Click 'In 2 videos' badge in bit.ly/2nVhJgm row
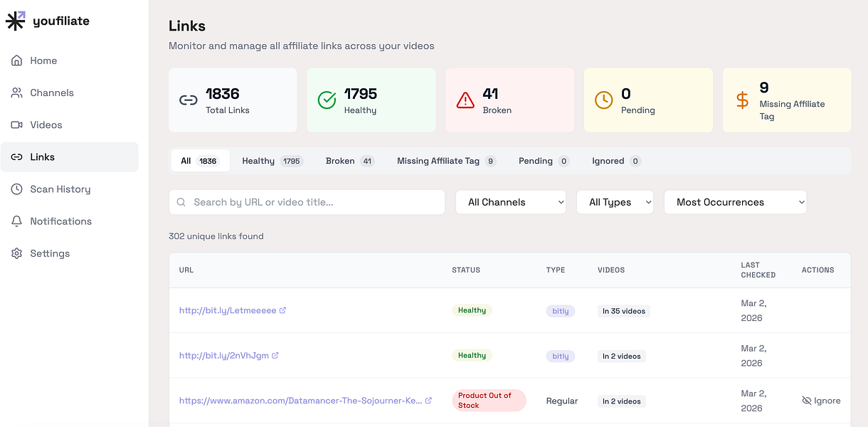Viewport: 868px width, 427px height. (x=622, y=356)
